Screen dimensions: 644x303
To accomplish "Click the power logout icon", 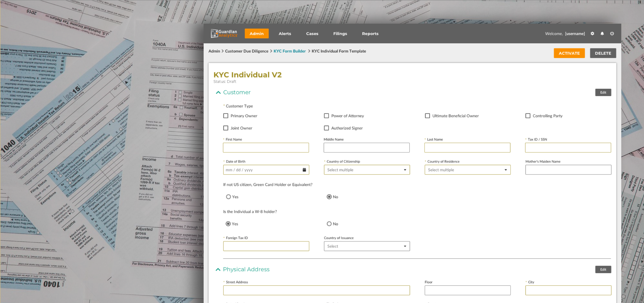I will tap(612, 33).
